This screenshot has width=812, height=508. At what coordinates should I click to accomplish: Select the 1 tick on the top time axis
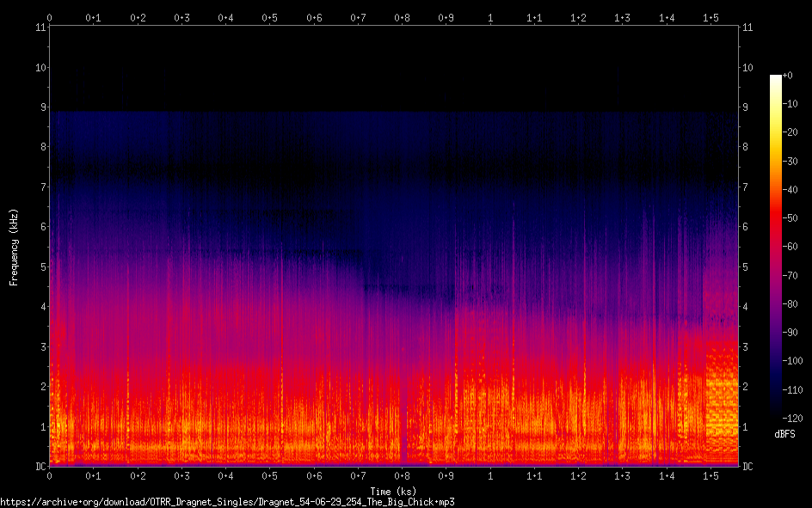tap(490, 17)
